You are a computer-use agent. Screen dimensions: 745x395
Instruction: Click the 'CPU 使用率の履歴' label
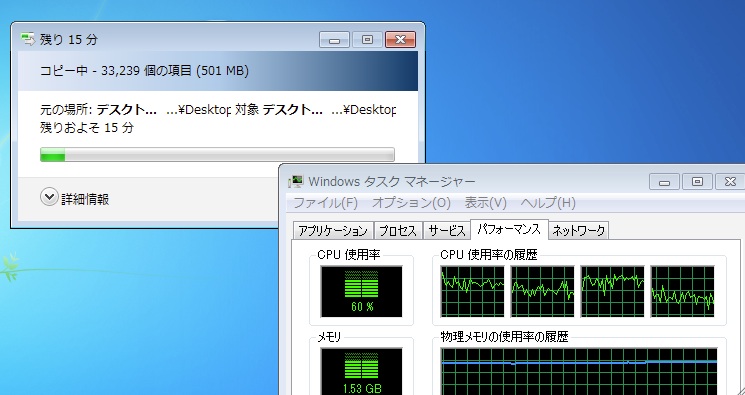(488, 255)
